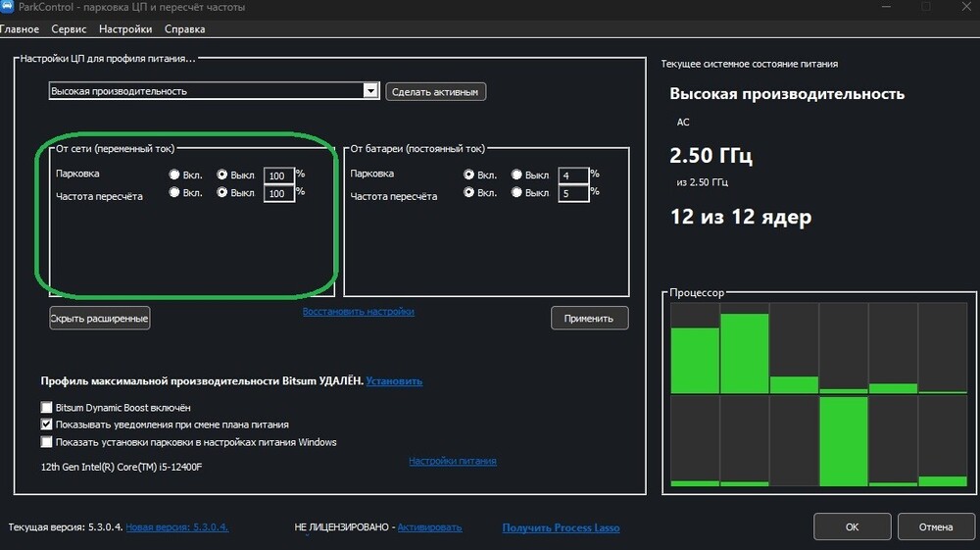This screenshot has width=980, height=550.
Task: Toggle Показывать уведомления при смене плана checkbox
Action: pos(46,425)
